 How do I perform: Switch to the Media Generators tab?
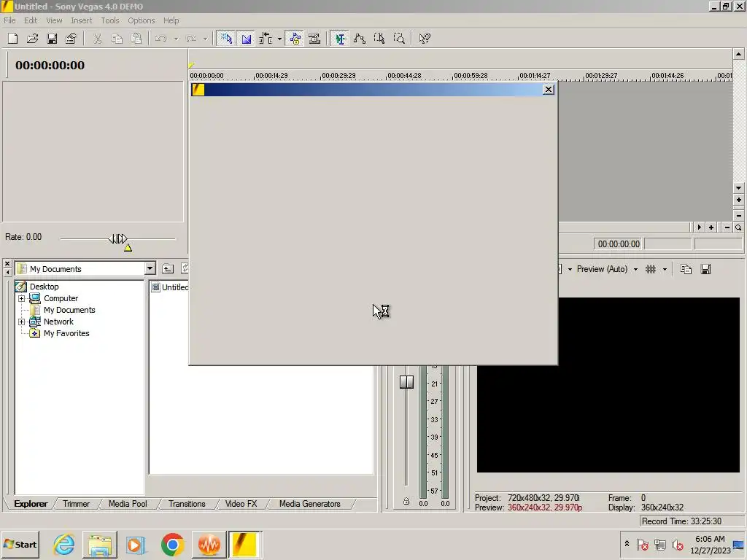point(309,504)
